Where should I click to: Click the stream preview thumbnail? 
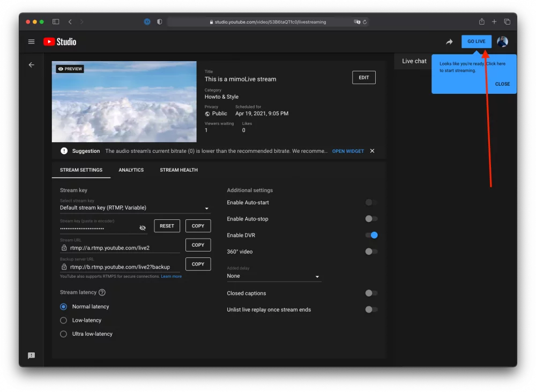coord(124,101)
